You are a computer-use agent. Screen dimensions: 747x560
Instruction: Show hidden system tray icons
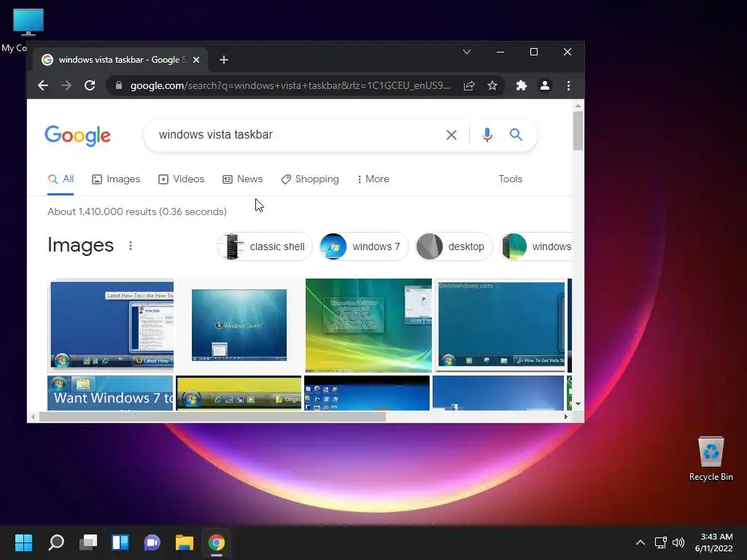(640, 542)
